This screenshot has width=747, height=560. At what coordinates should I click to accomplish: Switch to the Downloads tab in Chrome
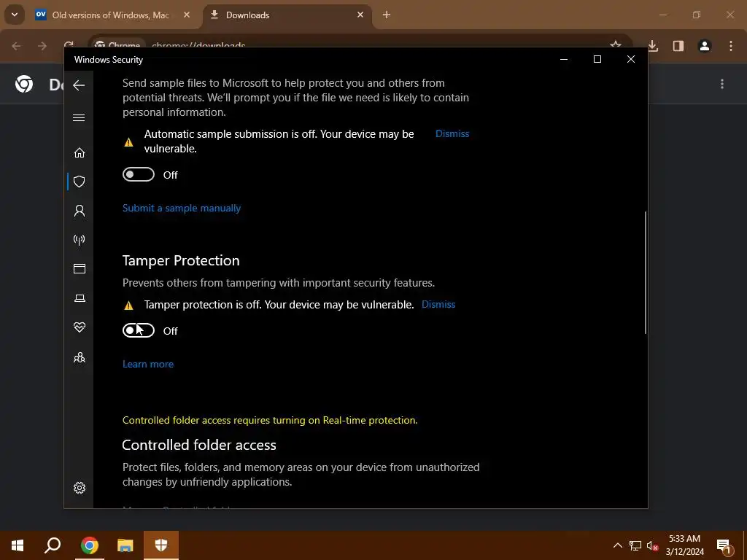coord(287,15)
